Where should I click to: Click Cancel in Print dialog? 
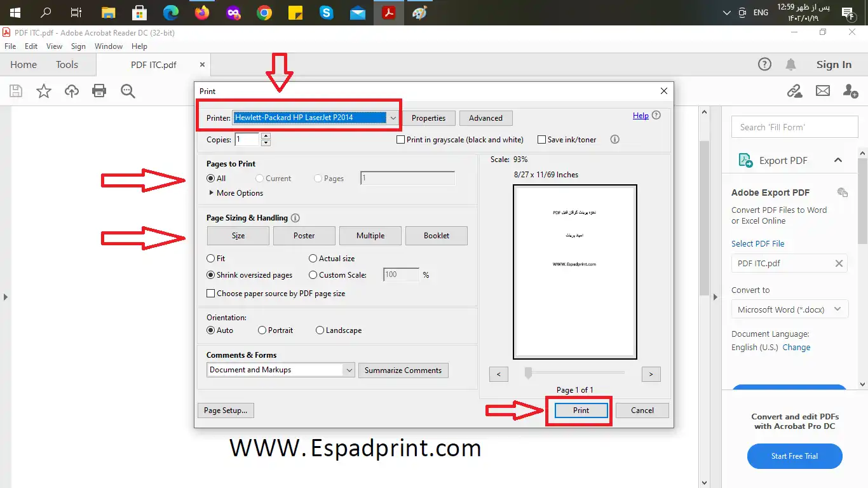pyautogui.click(x=642, y=410)
